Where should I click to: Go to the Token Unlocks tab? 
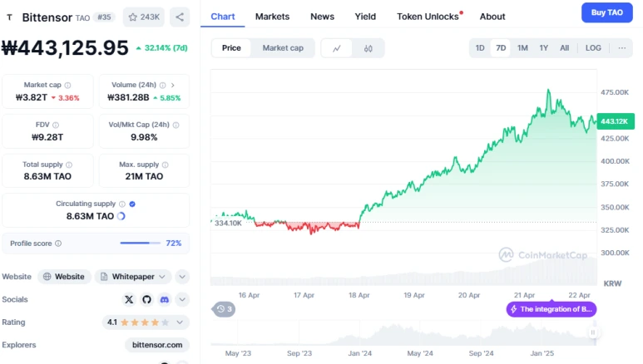[x=428, y=17]
